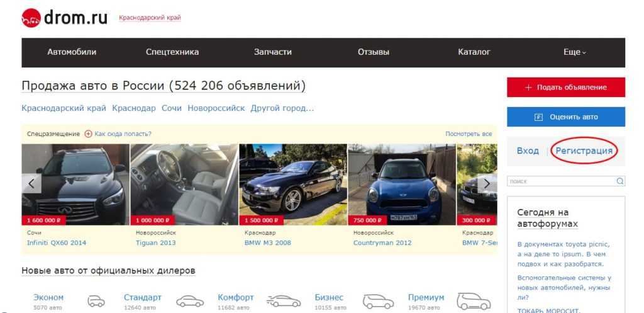
Task: Open the Tiguan 2013 listing link
Action: click(156, 242)
